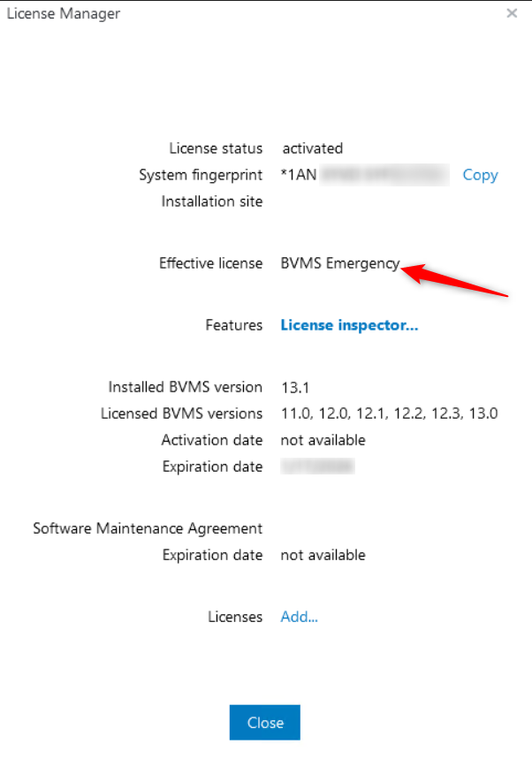Screen dimensions: 532x774
Task: Click the '*1AN' fingerprint prefix text
Action: pos(295,175)
